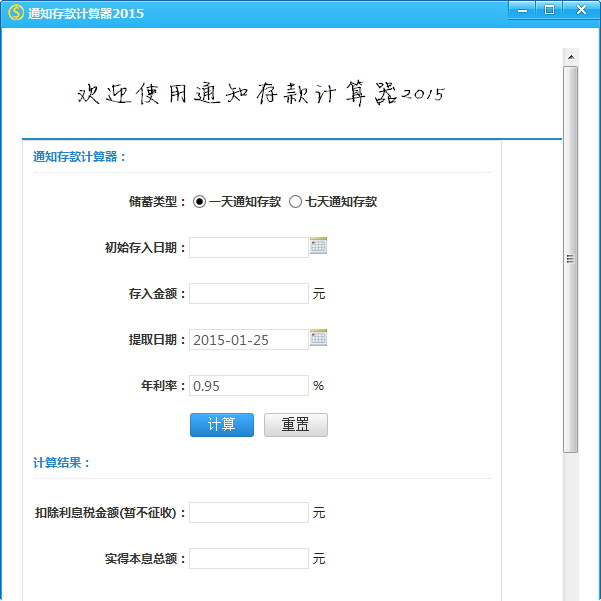Click the vertical scrollbar thumb
Screen dimensions: 601x601
pos(571,259)
